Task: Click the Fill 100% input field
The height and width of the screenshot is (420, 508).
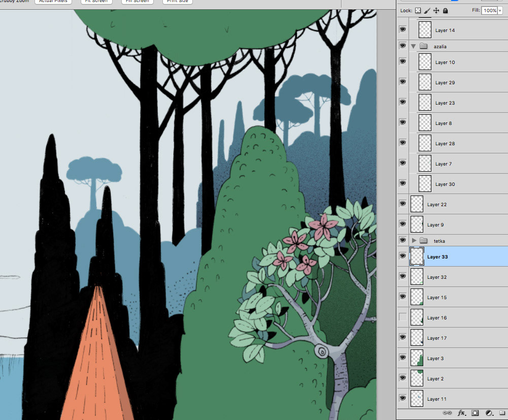Action: pos(490,11)
